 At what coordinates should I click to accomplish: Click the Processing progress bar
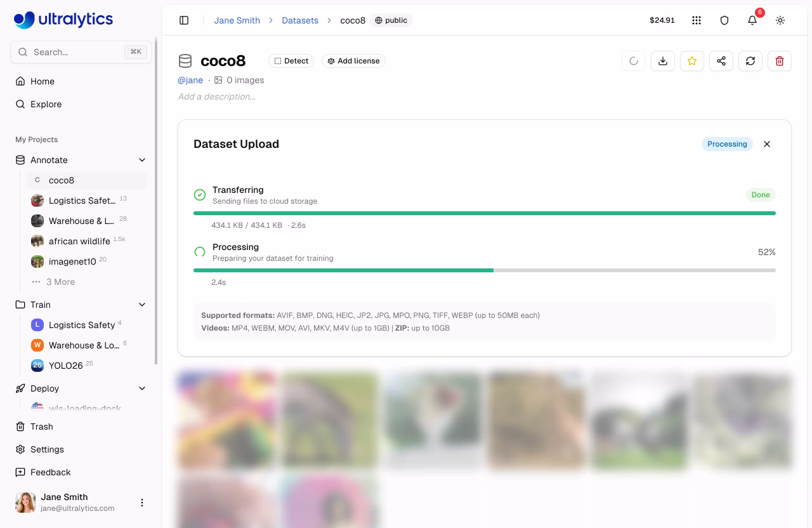click(x=485, y=270)
